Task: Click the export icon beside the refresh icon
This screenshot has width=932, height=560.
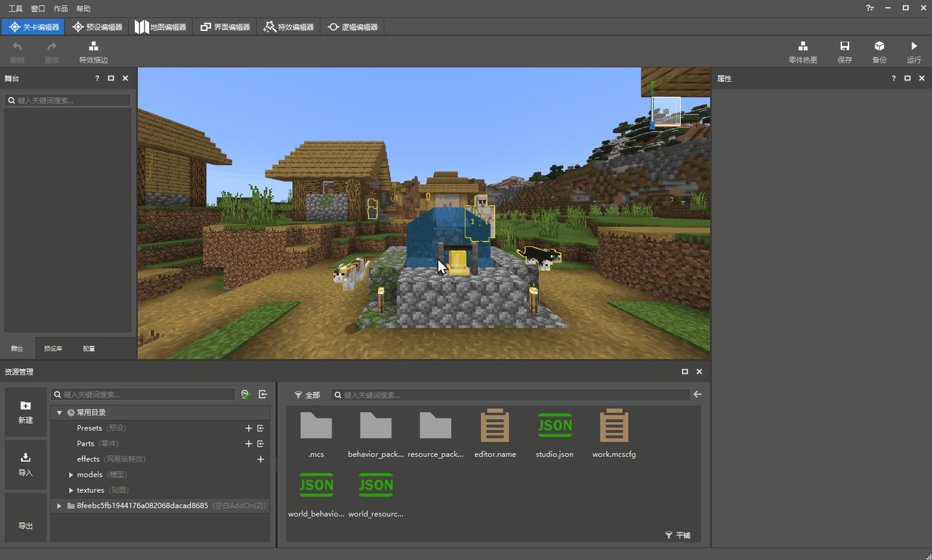Action: [263, 394]
